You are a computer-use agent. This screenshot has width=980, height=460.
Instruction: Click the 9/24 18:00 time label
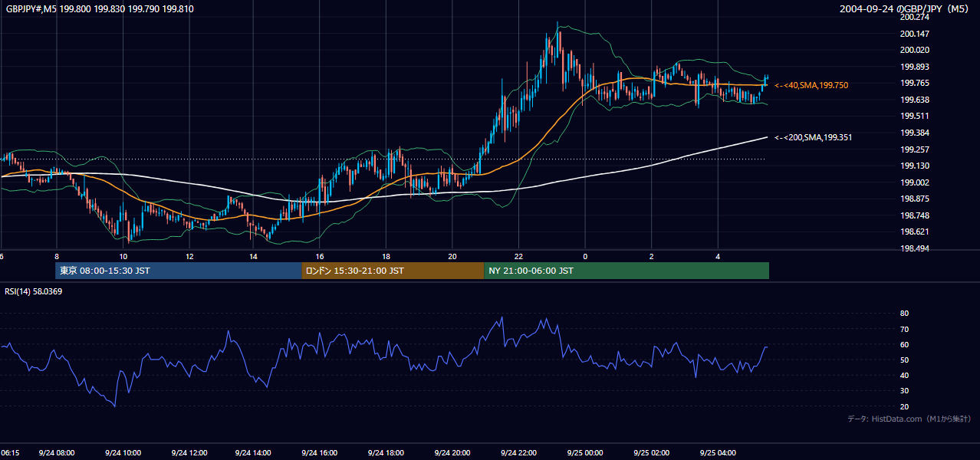(x=387, y=453)
